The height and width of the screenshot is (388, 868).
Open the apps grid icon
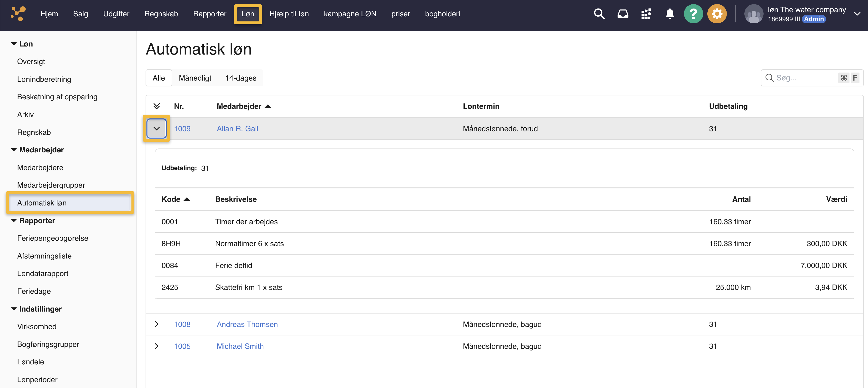(646, 14)
